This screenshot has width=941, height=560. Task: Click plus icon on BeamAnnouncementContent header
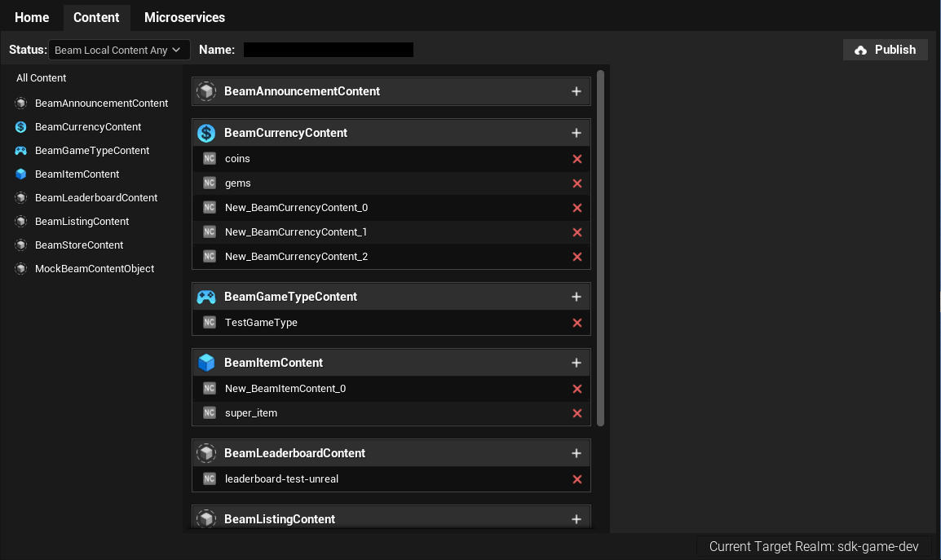click(x=577, y=91)
